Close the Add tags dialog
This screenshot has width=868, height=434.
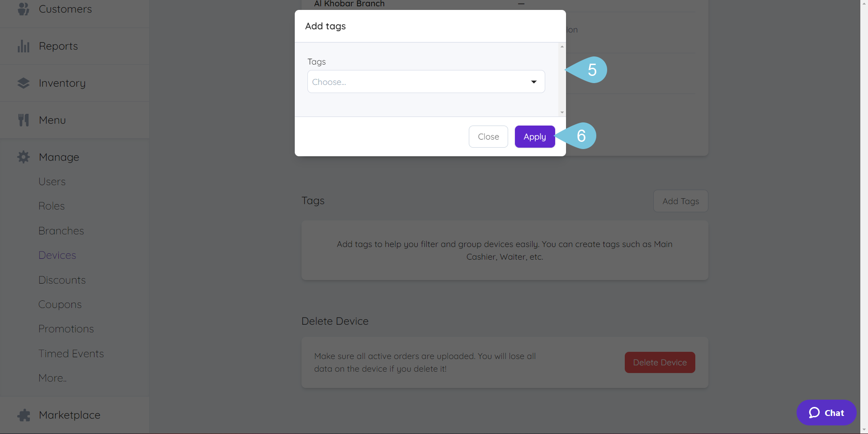[x=488, y=136]
